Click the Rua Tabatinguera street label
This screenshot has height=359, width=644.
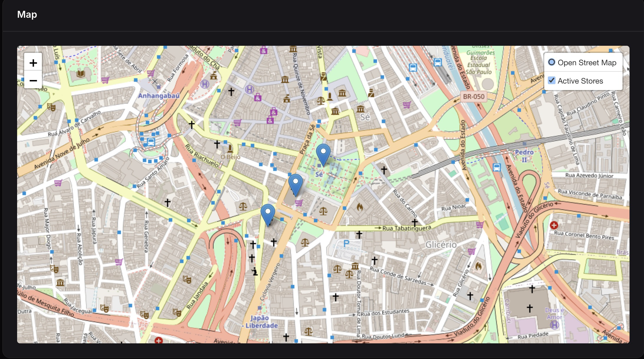(x=407, y=228)
